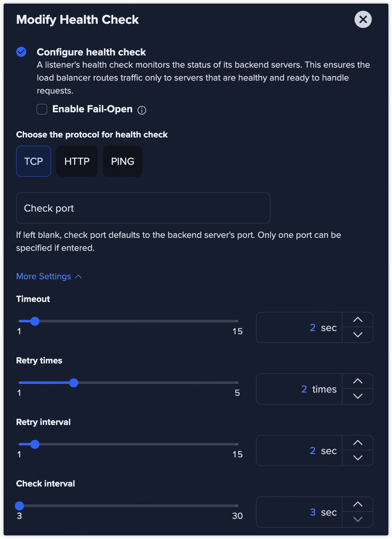Increase Timeout value with up arrow
Image resolution: width=392 pixels, height=539 pixels.
(x=357, y=320)
